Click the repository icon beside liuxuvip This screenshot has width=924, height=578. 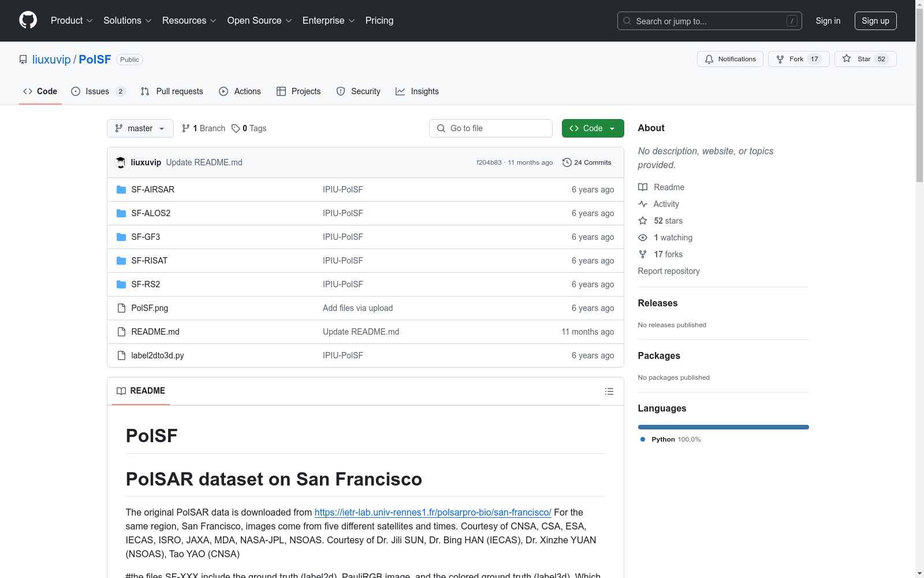(x=23, y=60)
